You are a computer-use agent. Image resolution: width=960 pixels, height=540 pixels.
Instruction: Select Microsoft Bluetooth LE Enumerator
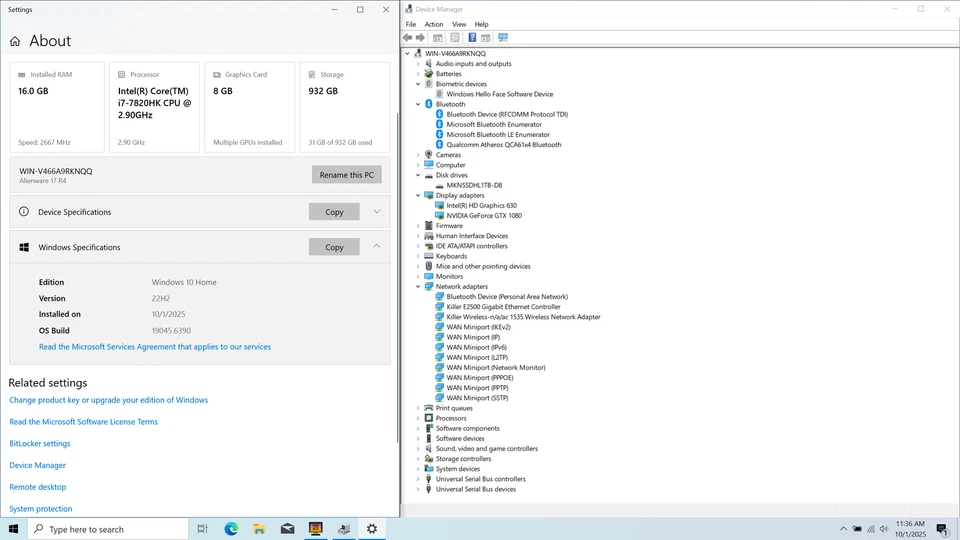point(498,135)
